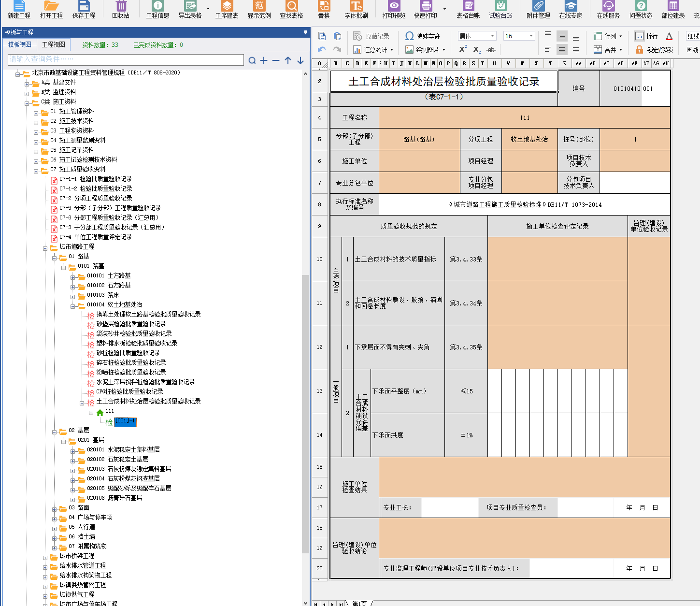This screenshot has width=700, height=606.
Task: Toggle 锁定/解锁 lock
Action: point(654,49)
